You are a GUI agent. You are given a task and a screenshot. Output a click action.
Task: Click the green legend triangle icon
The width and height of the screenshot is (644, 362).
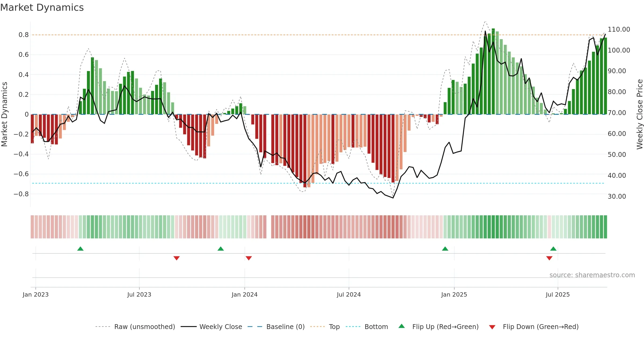402,326
